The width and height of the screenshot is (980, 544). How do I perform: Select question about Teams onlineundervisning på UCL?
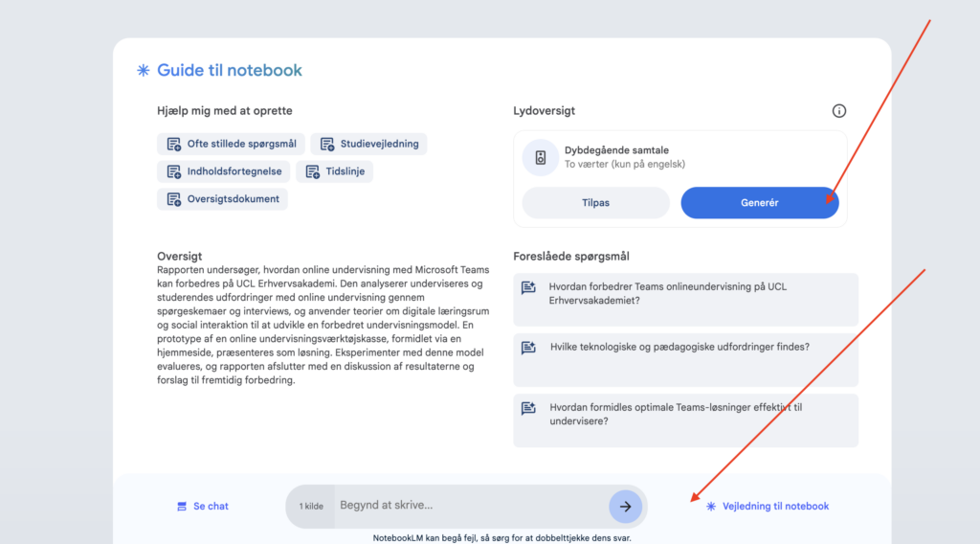685,300
